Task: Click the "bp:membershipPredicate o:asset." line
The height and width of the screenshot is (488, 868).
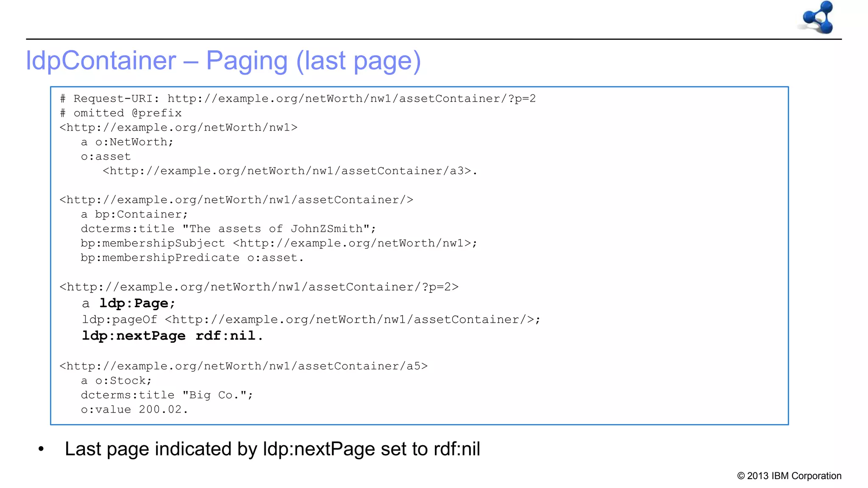Action: click(x=192, y=258)
